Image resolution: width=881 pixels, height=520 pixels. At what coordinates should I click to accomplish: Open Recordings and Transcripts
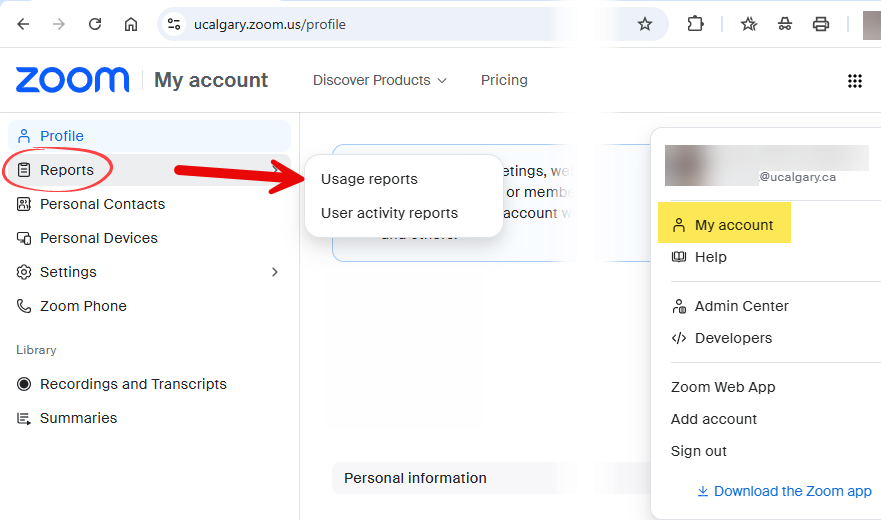[133, 384]
